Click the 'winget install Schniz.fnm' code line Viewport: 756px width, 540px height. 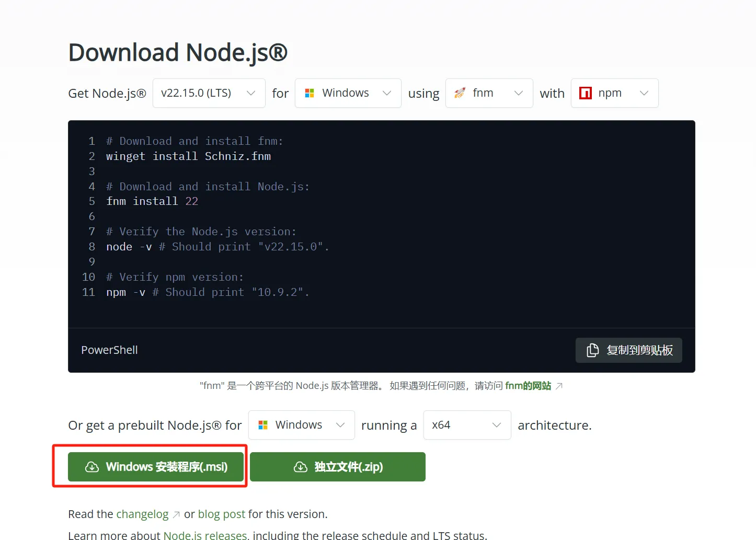[188, 156]
